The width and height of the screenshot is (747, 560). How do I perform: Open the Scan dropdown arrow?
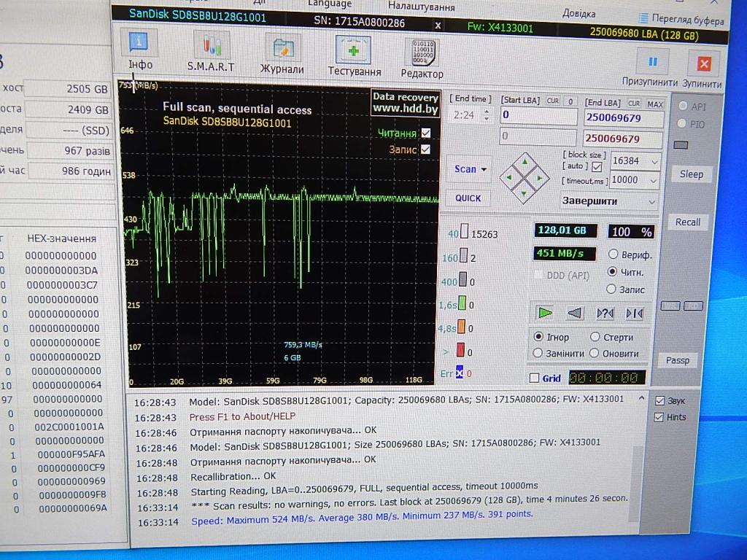484,169
